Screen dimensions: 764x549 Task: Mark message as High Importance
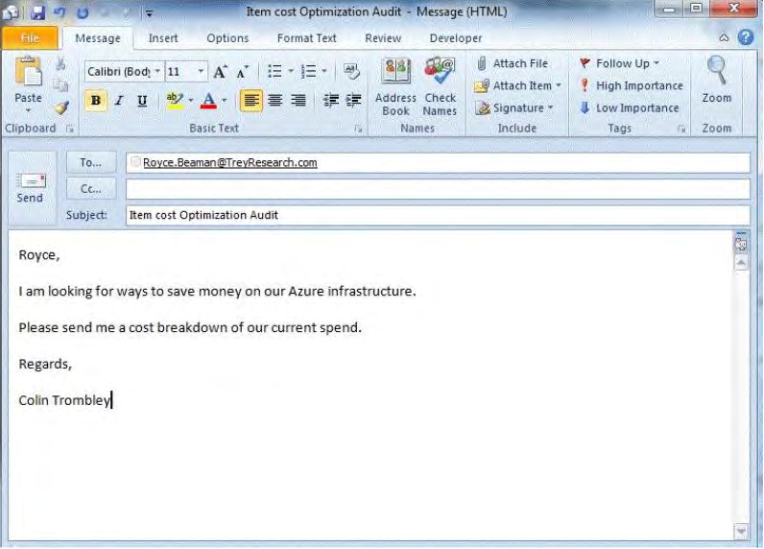click(631, 86)
